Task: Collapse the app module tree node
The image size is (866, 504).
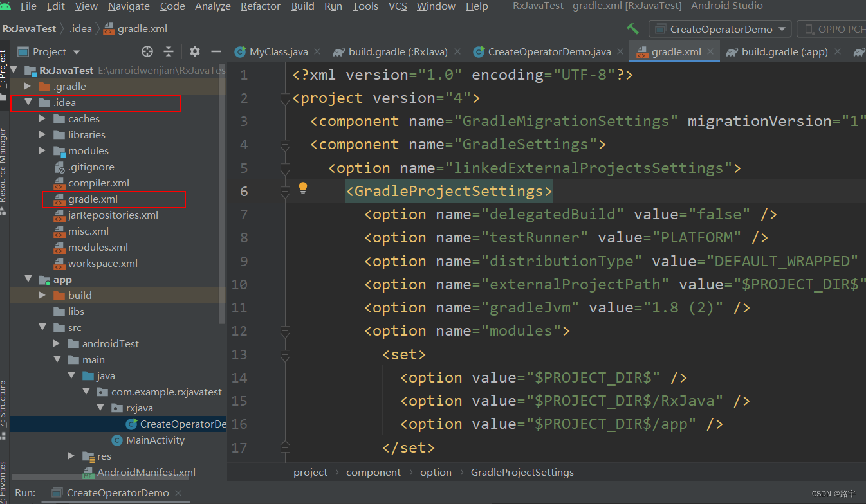Action: (x=28, y=279)
